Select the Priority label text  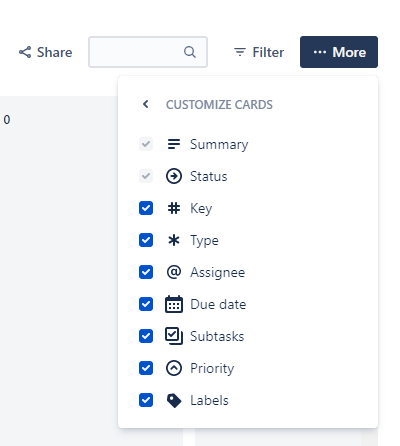pos(212,369)
